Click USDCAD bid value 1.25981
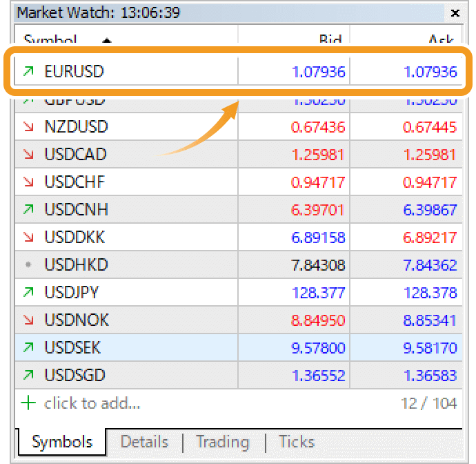The image size is (476, 464). (x=318, y=155)
